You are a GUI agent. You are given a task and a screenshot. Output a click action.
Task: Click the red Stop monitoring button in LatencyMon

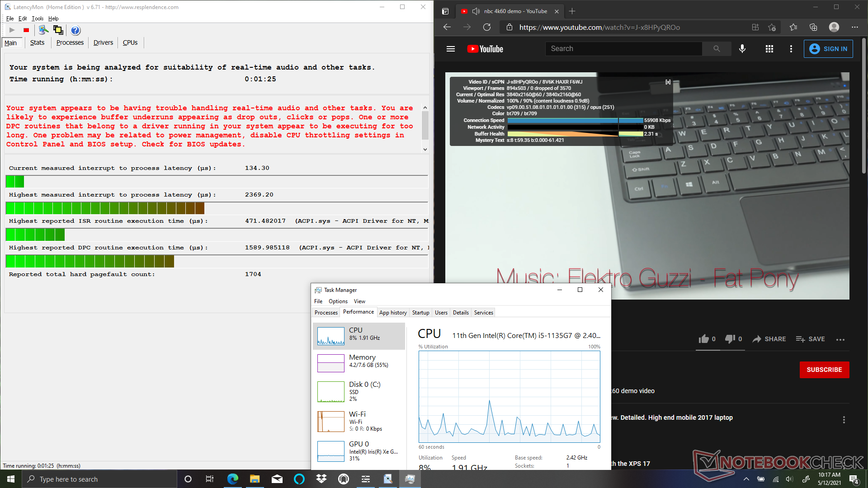click(26, 30)
